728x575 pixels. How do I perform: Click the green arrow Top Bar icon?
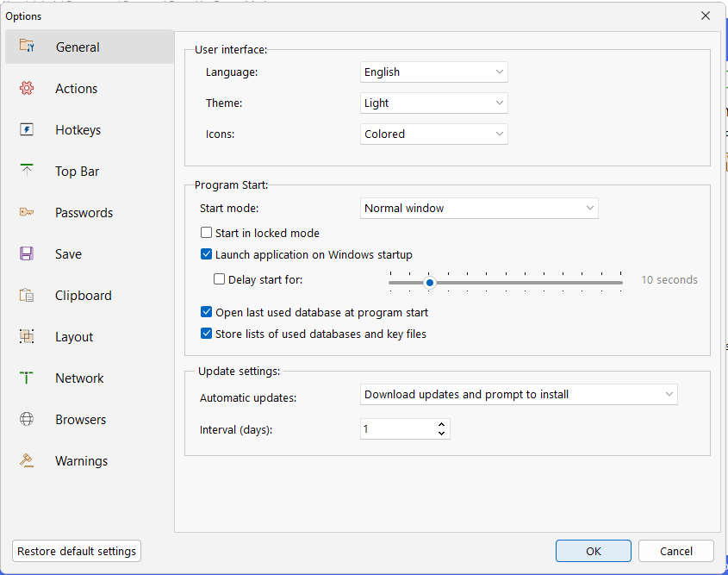27,171
